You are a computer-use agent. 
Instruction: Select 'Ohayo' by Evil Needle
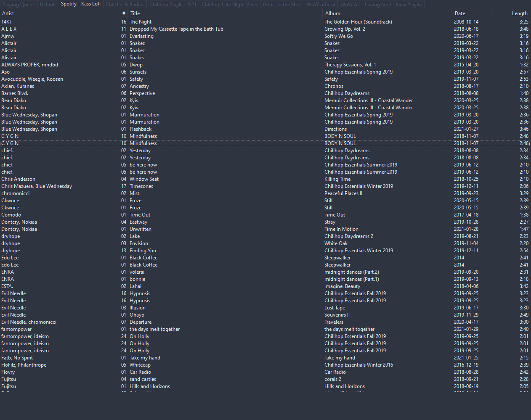click(137, 315)
